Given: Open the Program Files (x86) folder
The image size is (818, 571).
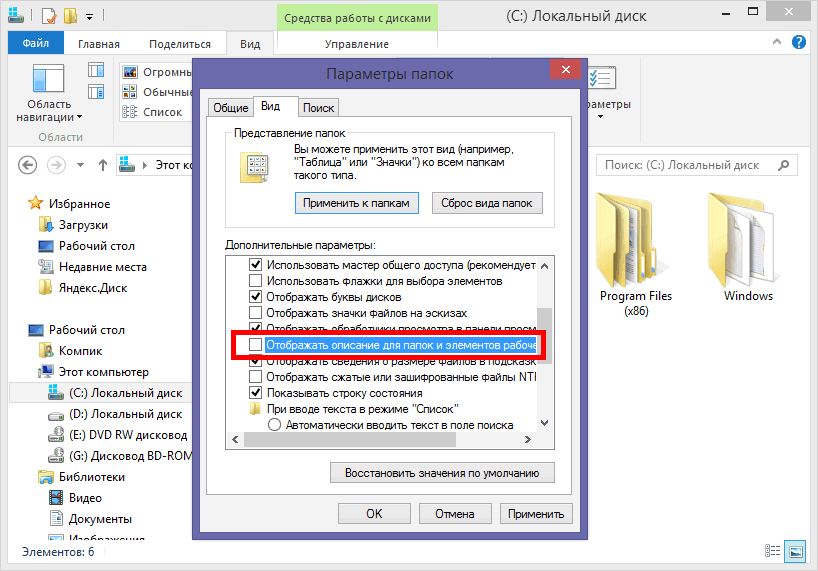Looking at the screenshot, I should [x=635, y=256].
